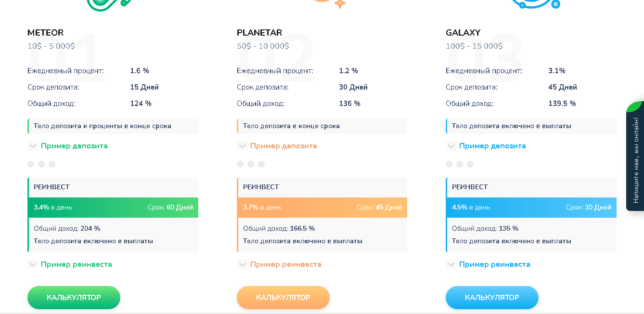Click the PLANETAR plan title

[x=259, y=33]
